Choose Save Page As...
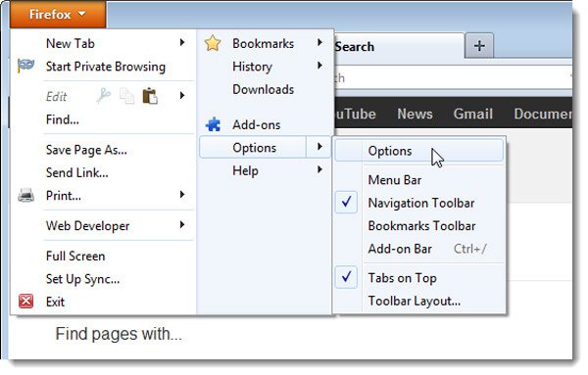Screen dimensions: 588x375 86,150
